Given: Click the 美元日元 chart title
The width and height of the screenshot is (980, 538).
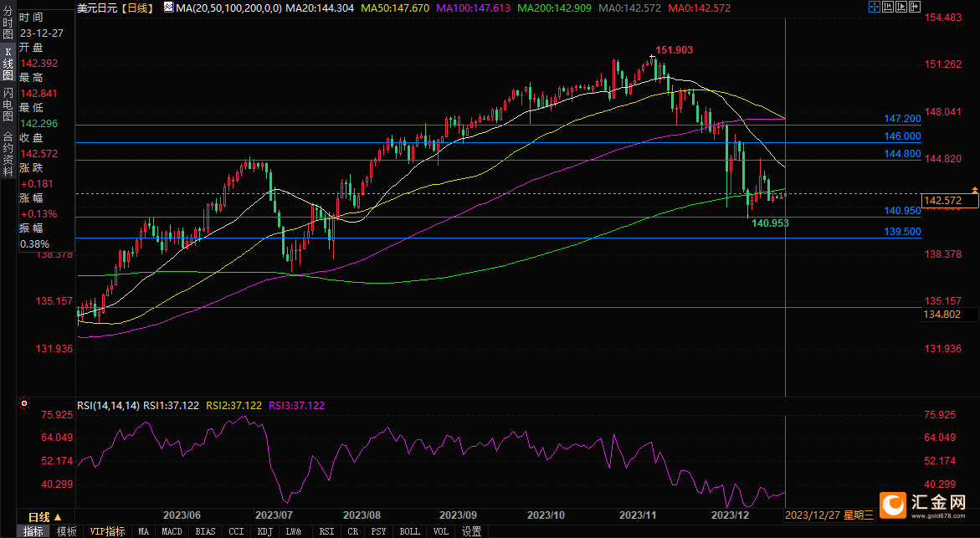Looking at the screenshot, I should pos(97,8).
